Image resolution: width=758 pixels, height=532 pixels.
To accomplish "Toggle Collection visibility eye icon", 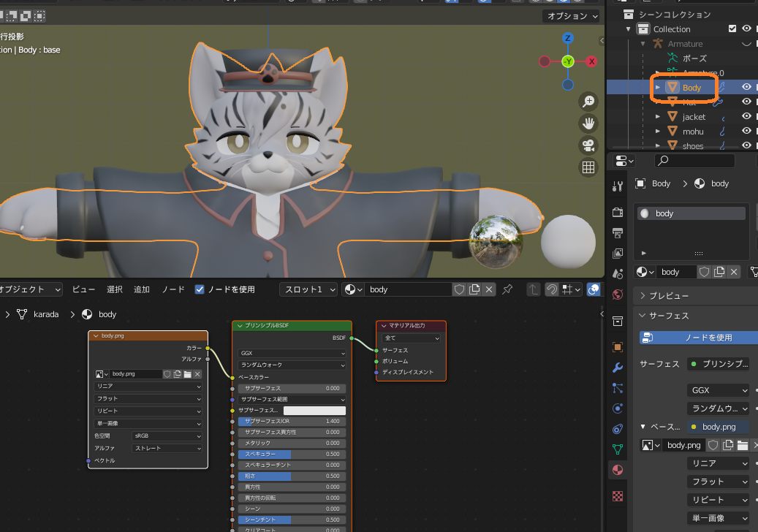I will coord(746,28).
